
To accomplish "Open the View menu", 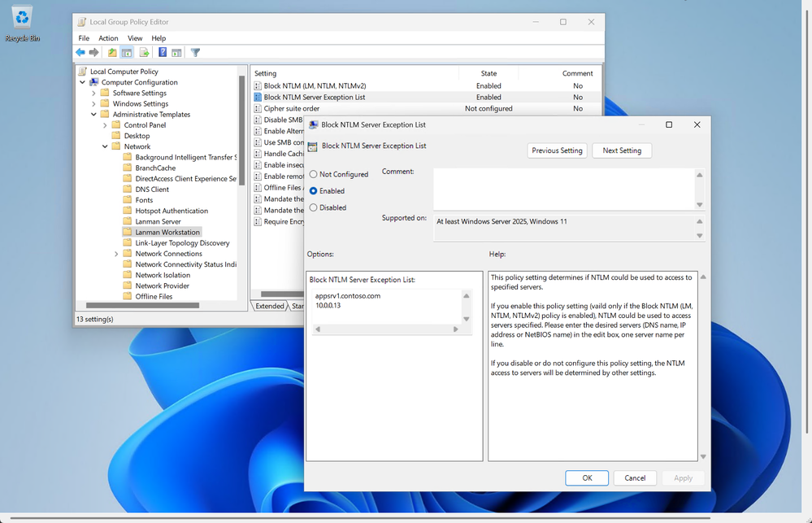I will [x=135, y=38].
